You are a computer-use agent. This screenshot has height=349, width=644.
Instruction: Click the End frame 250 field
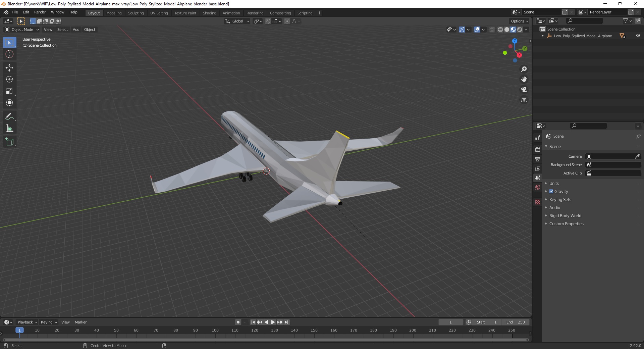516,322
